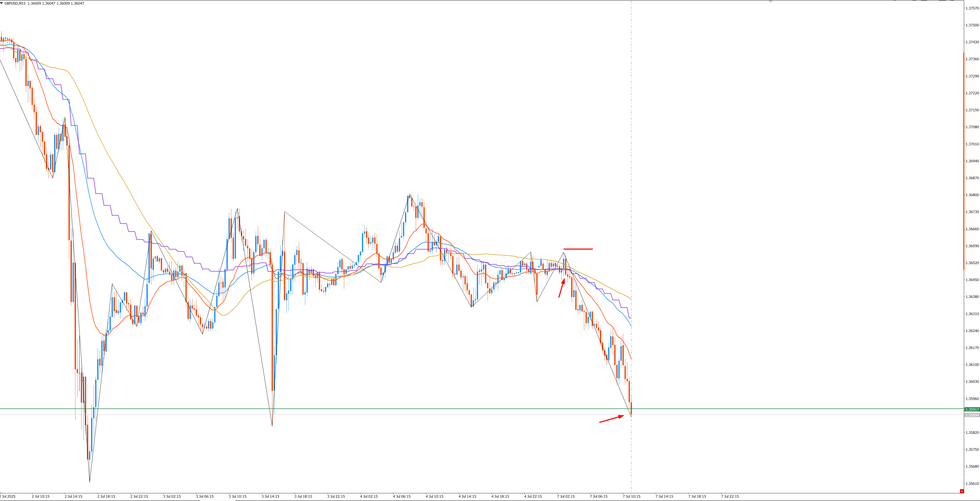Click the 2 Jul 14:15 time label

tap(73, 496)
